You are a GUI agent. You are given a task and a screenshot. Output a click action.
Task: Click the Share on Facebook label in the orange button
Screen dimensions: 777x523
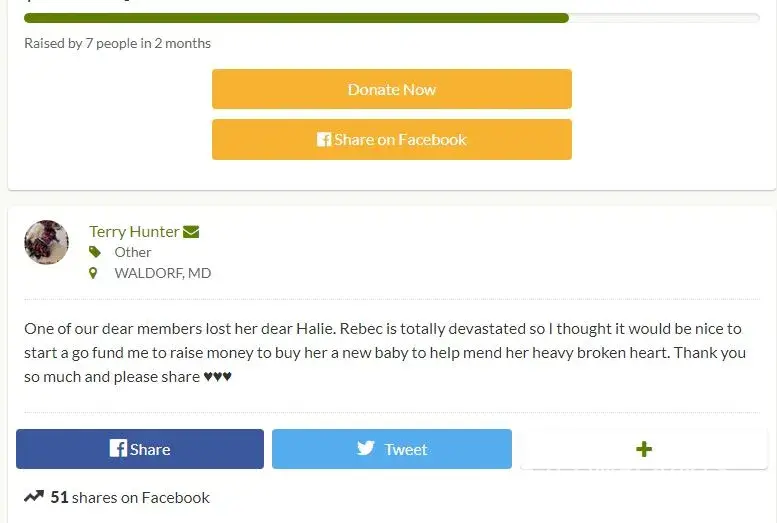400,140
